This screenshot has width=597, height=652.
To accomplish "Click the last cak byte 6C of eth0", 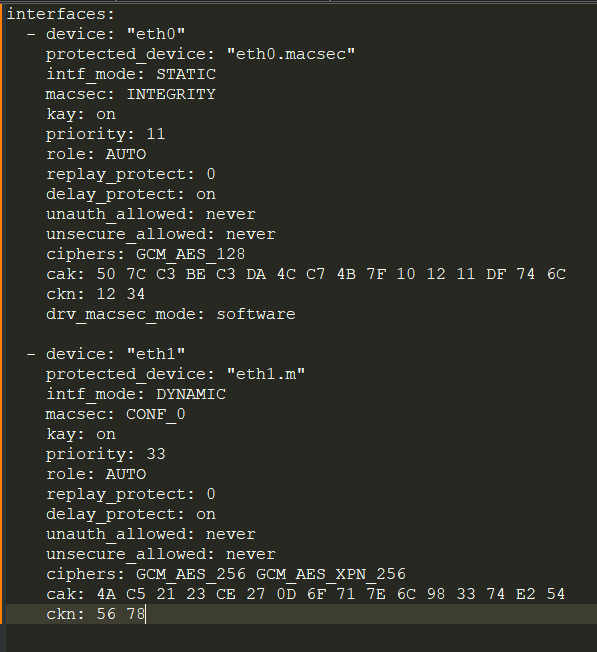I will (x=556, y=274).
